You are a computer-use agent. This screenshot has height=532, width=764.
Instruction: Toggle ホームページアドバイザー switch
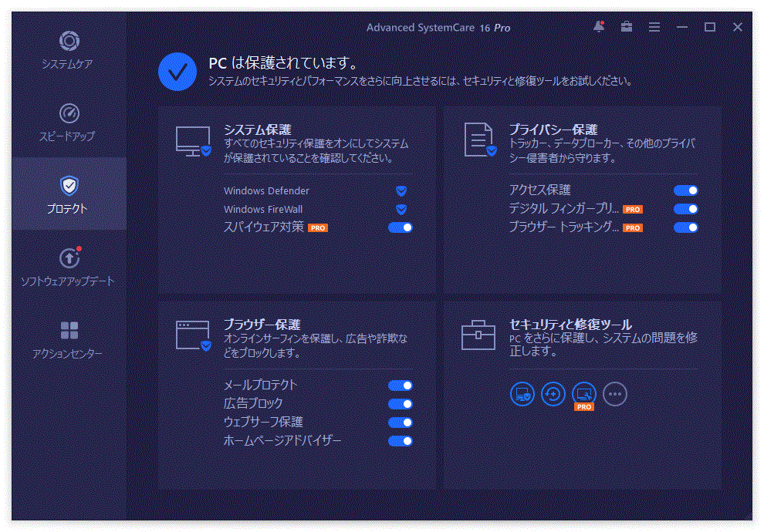[x=400, y=441]
